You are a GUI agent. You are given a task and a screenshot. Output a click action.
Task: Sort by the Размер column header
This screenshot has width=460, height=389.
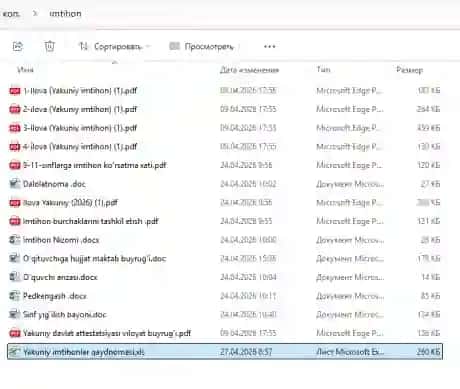(x=409, y=70)
